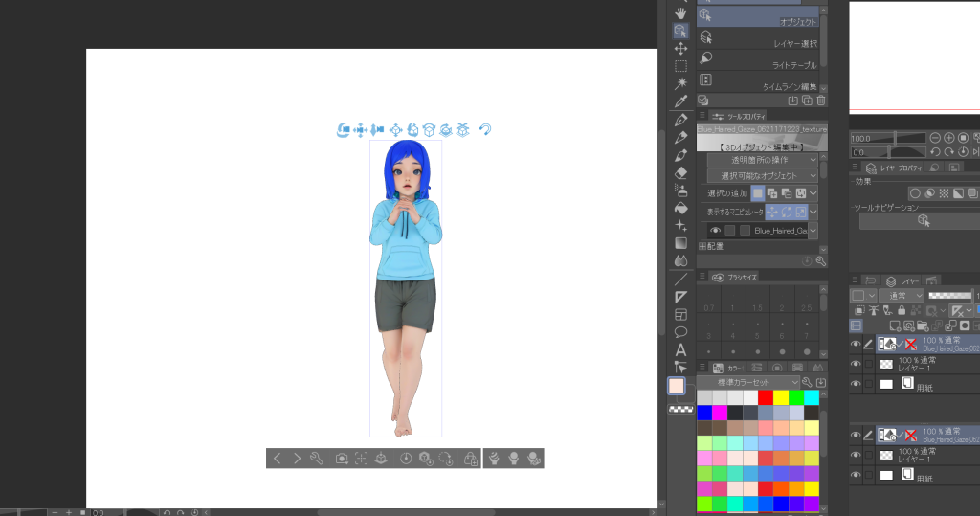Select オブジェクト sub tool
Screen dimensions: 980x516
coord(758,17)
